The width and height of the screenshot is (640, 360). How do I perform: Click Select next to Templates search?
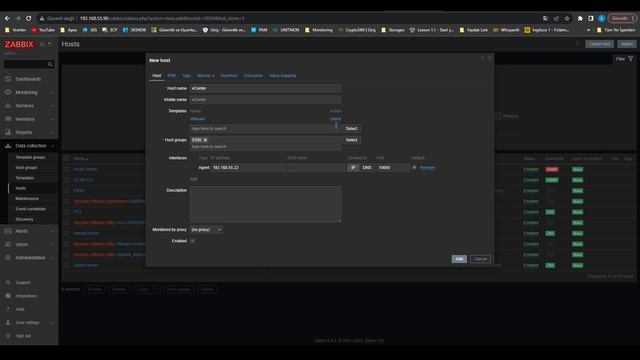coord(351,129)
